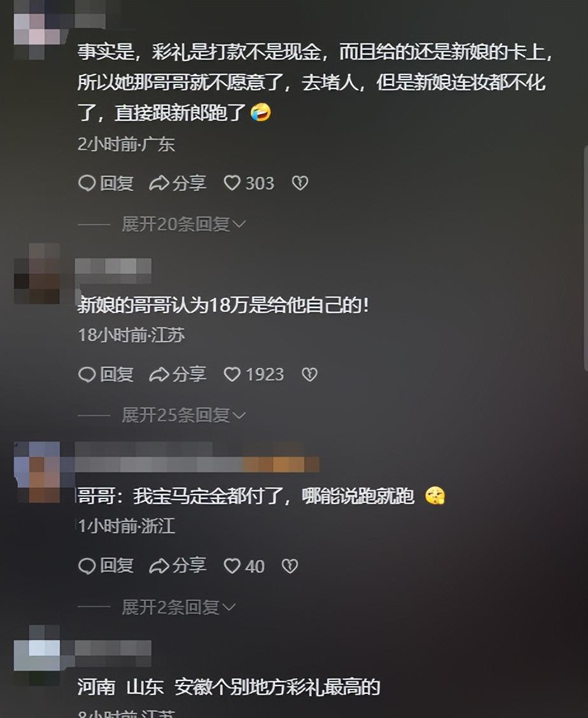The height and width of the screenshot is (718, 588).
Task: Open avatar of the first commenter
Action: pyautogui.click(x=37, y=29)
